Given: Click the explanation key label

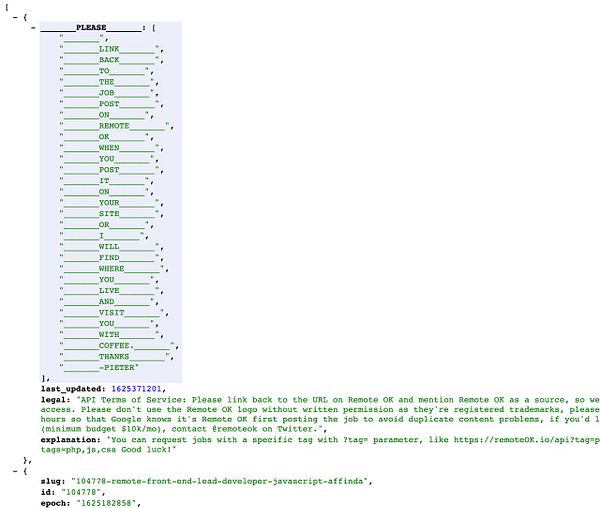Looking at the screenshot, I should click(70, 440).
